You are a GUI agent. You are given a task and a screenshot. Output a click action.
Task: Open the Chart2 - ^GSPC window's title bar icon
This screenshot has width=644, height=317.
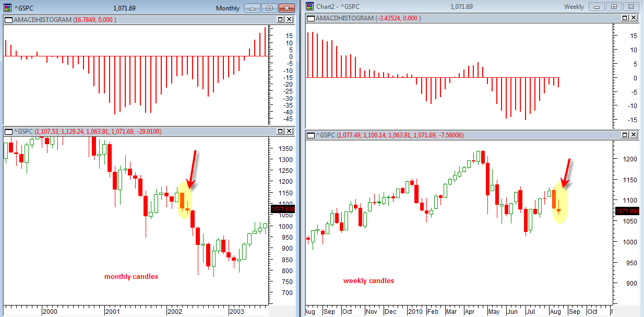(x=309, y=7)
